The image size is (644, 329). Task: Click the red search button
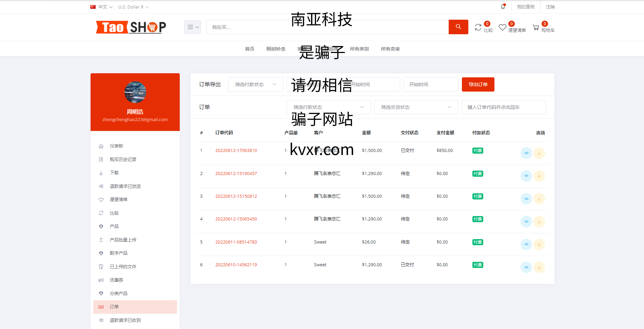(458, 27)
